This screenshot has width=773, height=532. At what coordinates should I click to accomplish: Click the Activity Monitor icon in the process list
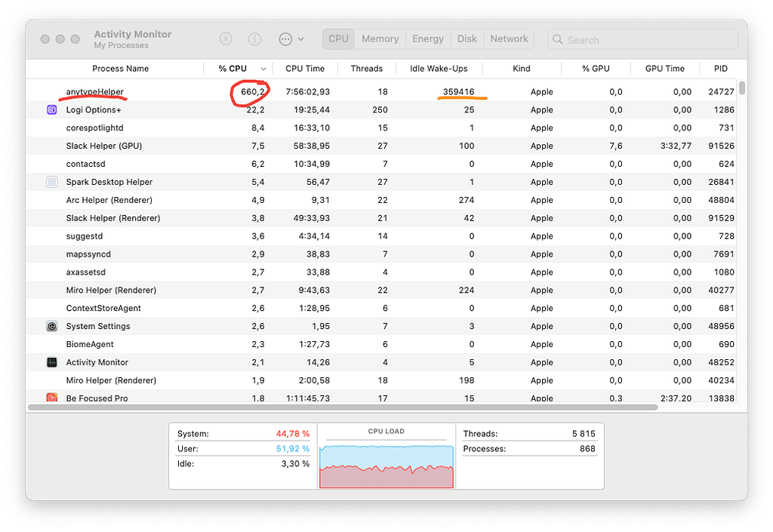(x=51, y=362)
